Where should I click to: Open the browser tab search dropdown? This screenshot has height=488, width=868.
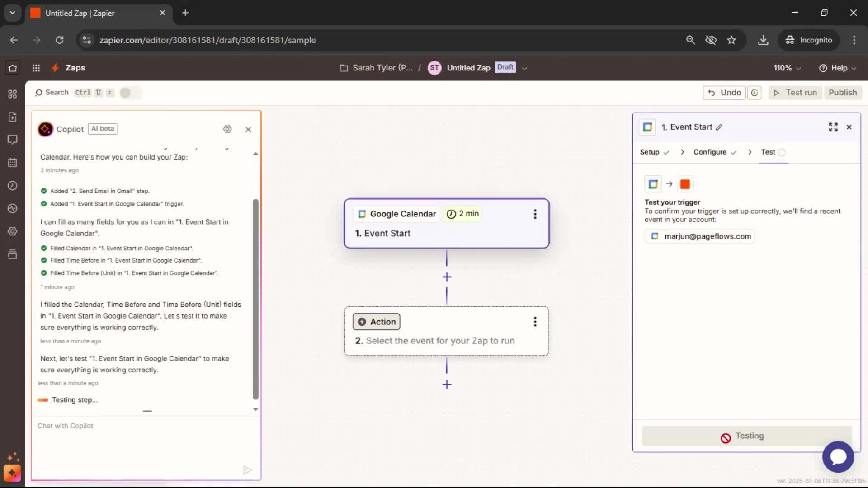coord(12,13)
